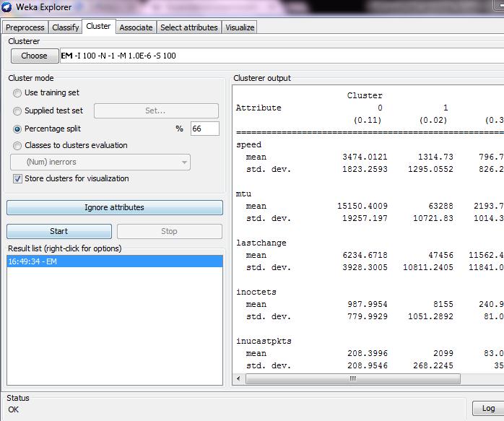504x421 pixels.
Task: Click the speed std. dev. value 1295.0552
Action: pos(431,170)
